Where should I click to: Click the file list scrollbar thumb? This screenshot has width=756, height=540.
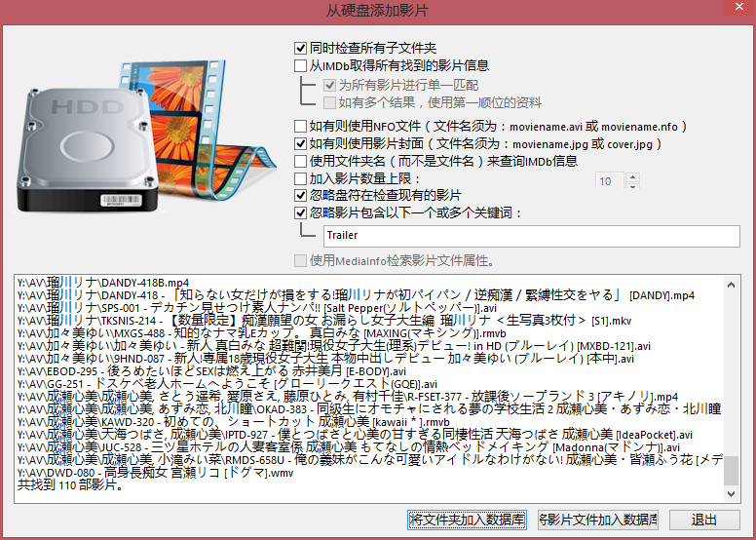pos(733,473)
